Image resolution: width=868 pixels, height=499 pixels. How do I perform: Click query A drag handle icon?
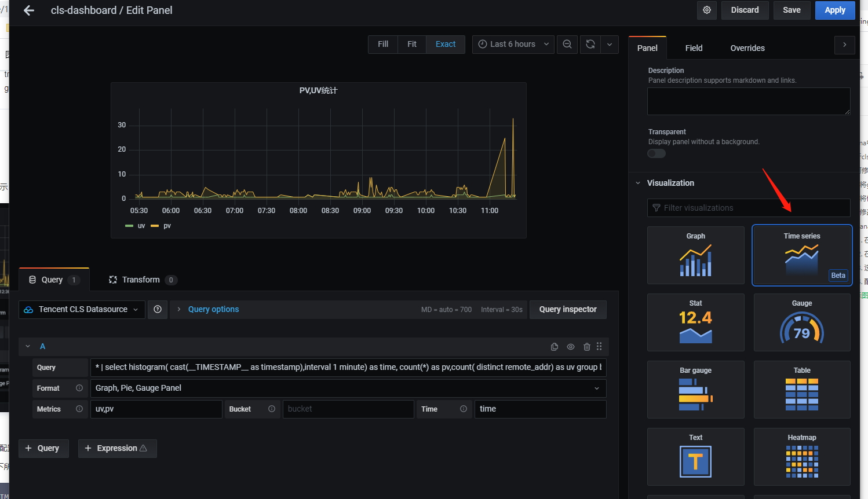click(599, 346)
